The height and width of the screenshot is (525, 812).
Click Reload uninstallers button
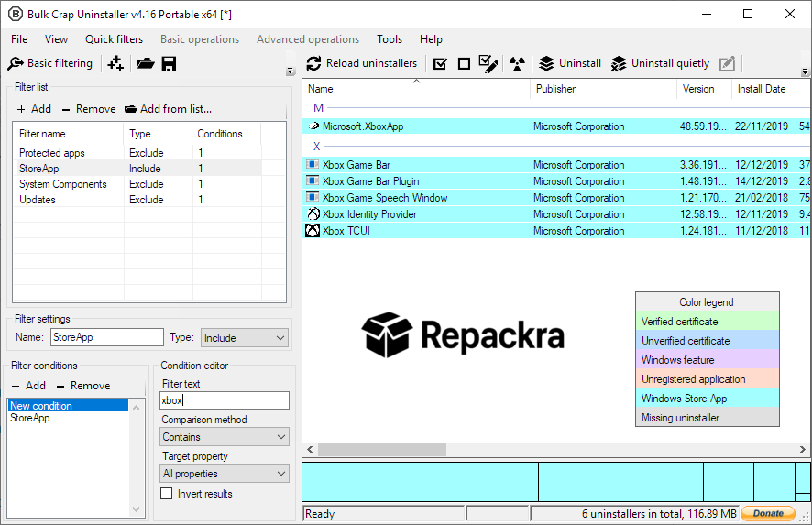[361, 63]
